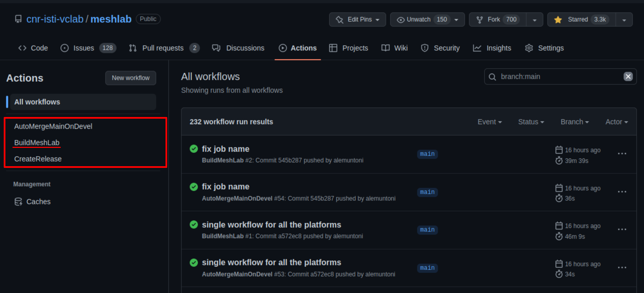
Task: Click the search magnifier icon in filter box
Action: [x=492, y=77]
